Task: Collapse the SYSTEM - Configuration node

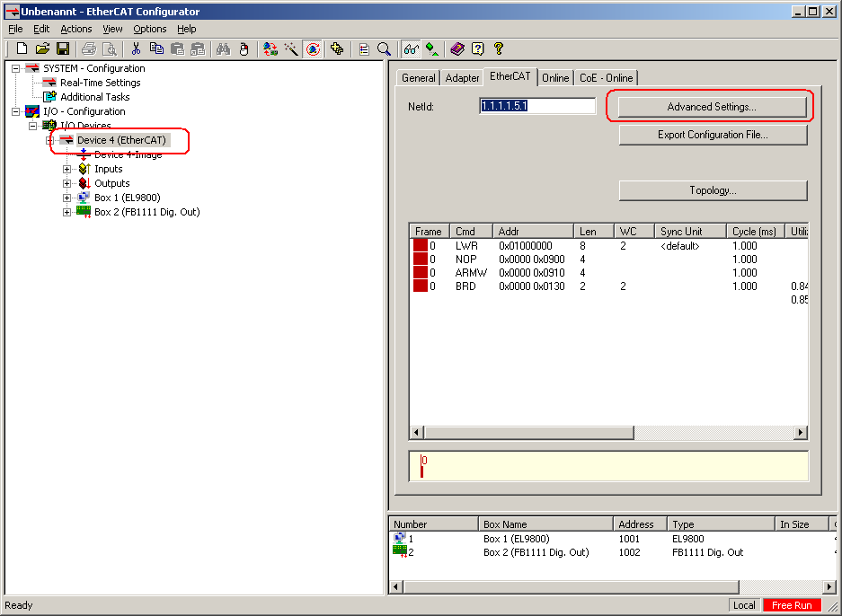Action: [15, 68]
